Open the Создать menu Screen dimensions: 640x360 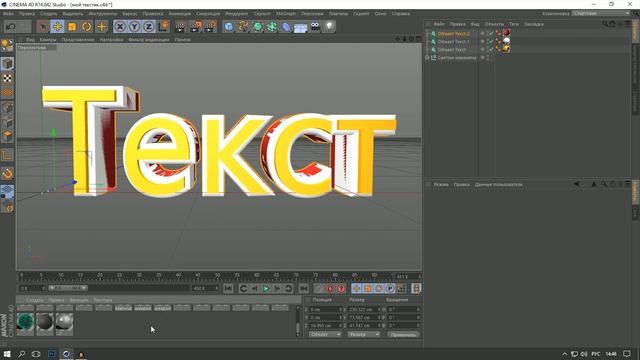[49, 13]
